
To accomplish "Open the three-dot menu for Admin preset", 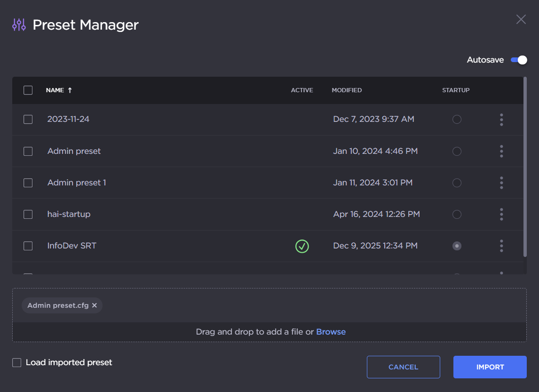I will click(x=501, y=151).
